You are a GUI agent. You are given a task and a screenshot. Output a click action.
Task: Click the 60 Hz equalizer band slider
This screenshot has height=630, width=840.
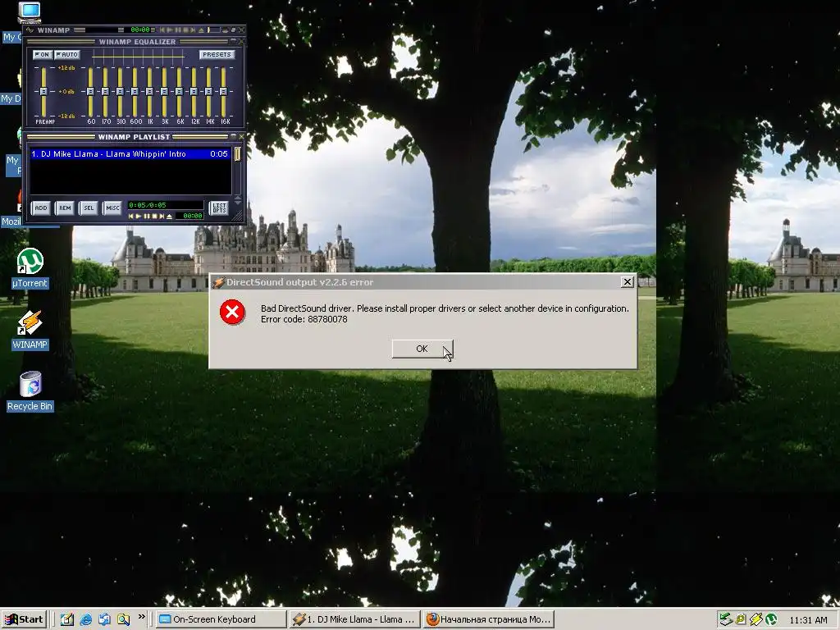click(90, 92)
